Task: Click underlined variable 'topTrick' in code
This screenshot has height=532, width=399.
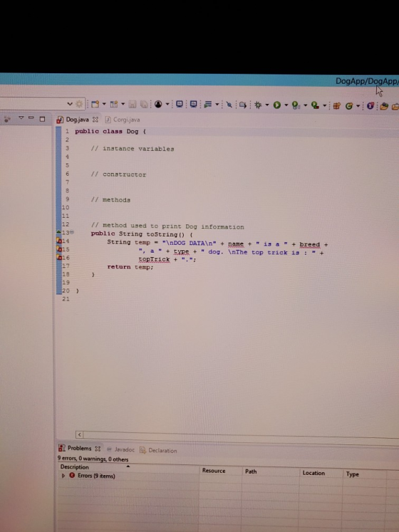Action: [154, 259]
